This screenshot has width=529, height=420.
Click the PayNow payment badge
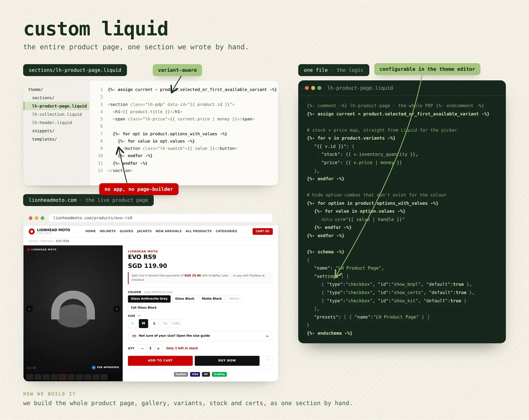(181, 374)
